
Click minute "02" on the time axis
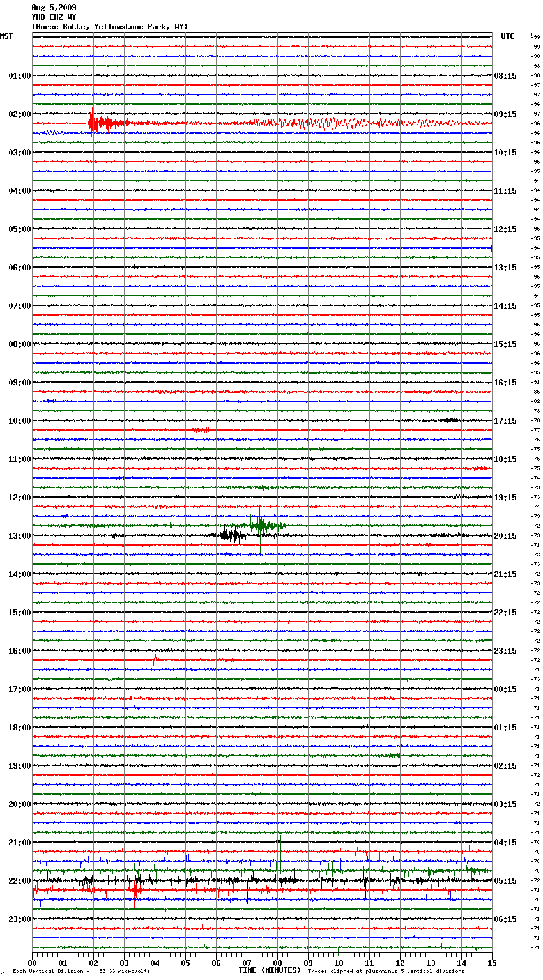pos(94,963)
